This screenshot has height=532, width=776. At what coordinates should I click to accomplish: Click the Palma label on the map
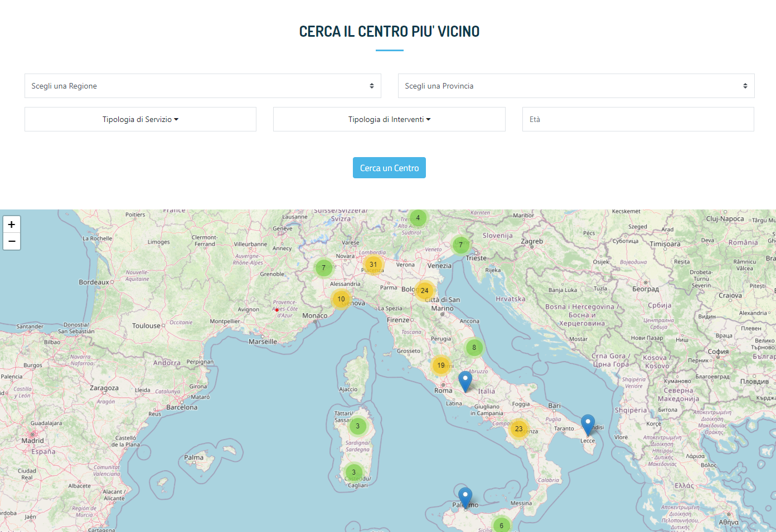[194, 457]
